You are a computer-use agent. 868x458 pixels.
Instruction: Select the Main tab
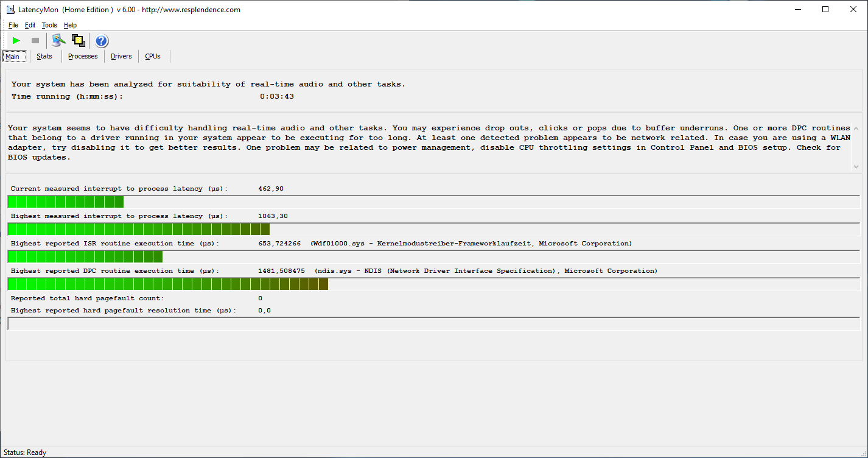pos(13,57)
